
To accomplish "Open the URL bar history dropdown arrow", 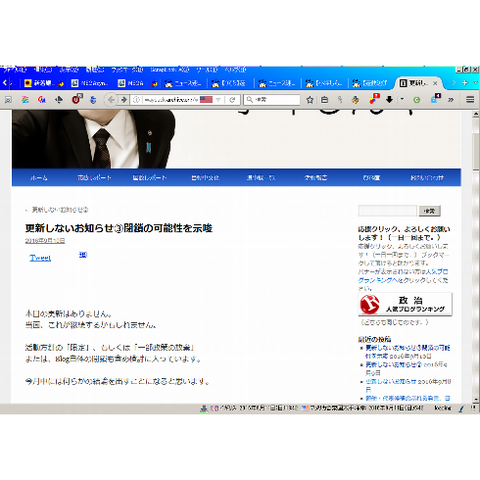I will point(218,100).
